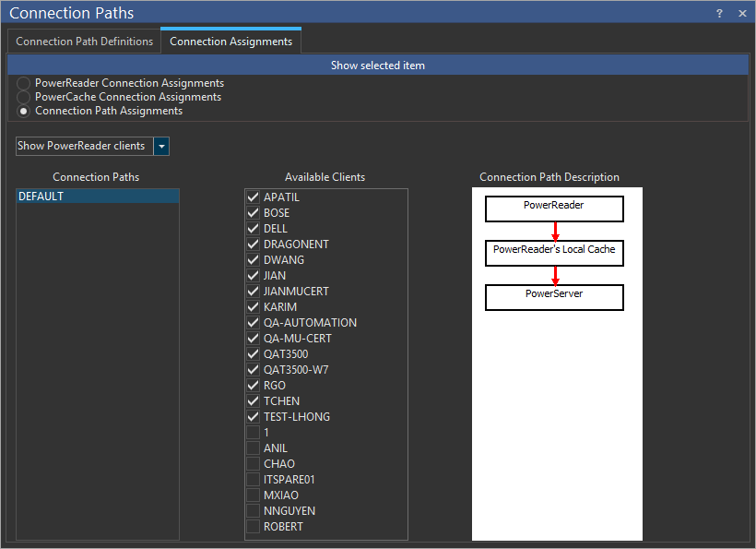Open the Show PowerReader clients dropdown arrow
756x549 pixels.
(x=161, y=147)
